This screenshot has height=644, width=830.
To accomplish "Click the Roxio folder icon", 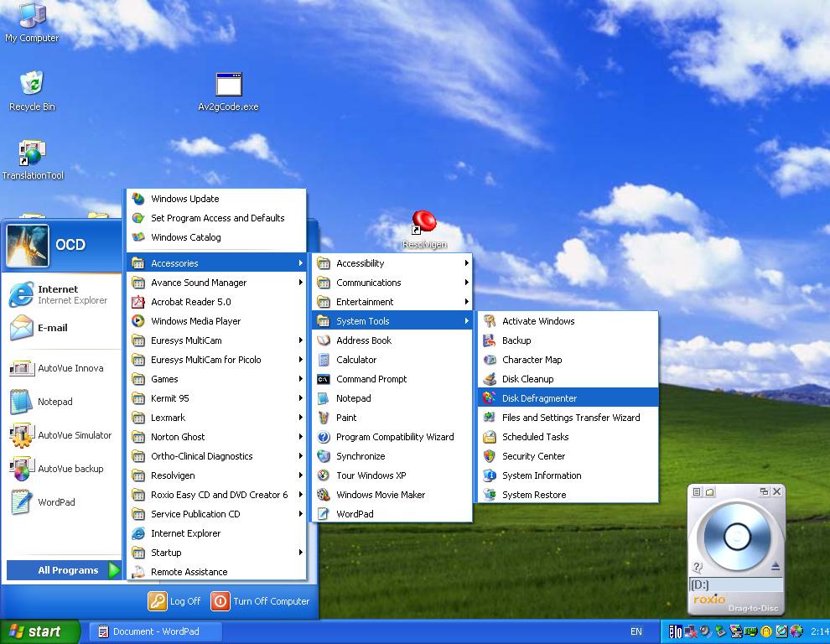I will pos(710,492).
